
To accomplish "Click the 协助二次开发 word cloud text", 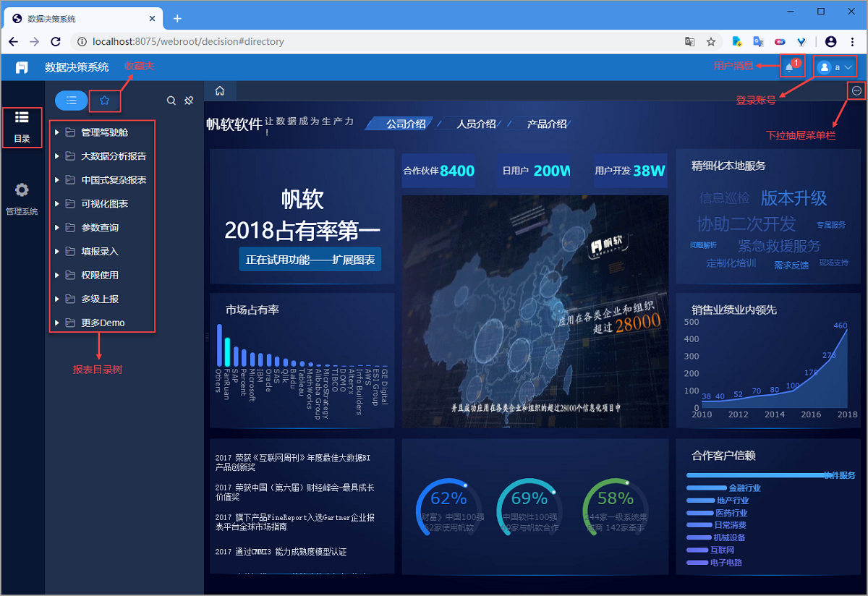I will pos(746,223).
